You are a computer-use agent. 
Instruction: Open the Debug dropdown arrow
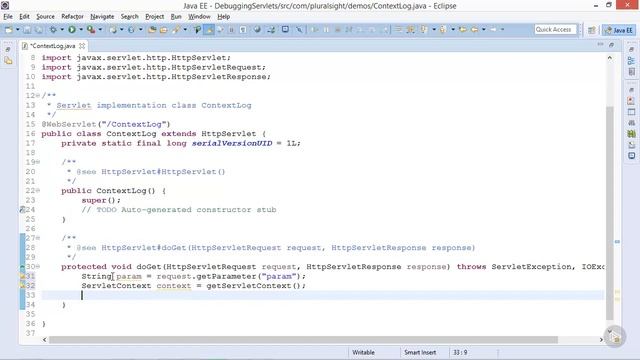(62, 30)
